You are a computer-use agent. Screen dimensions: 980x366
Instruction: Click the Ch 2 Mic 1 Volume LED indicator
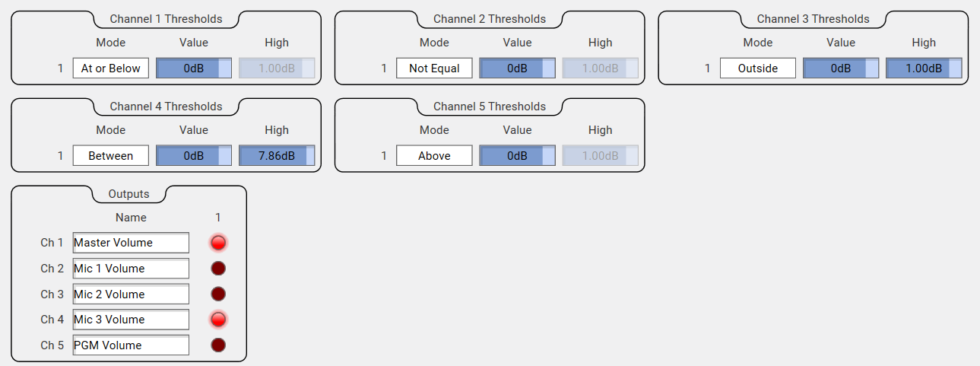click(x=218, y=269)
